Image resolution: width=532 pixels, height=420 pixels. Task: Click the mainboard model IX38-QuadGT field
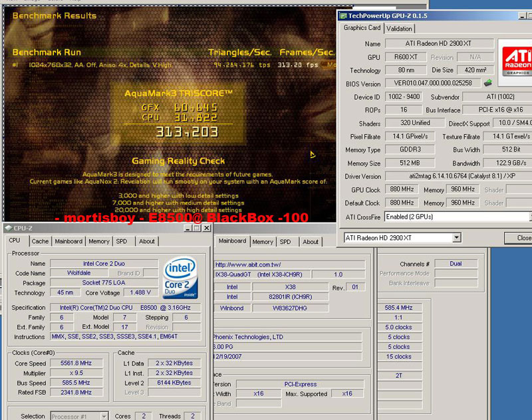262,274
